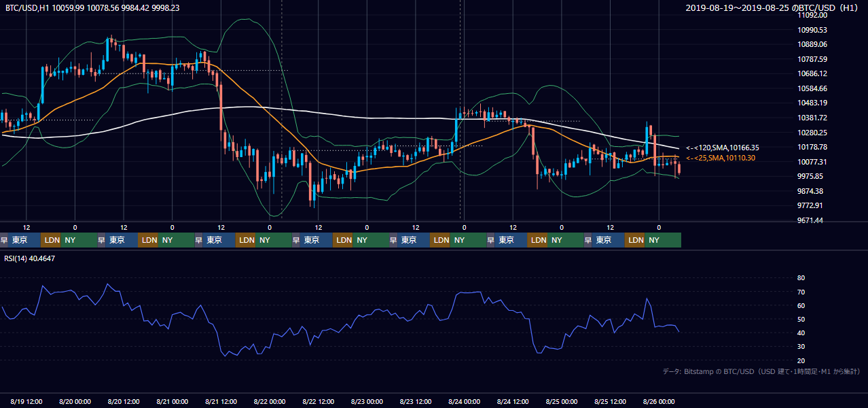Select the 8/20 00:00 date label
The image size is (868, 408).
[75, 402]
